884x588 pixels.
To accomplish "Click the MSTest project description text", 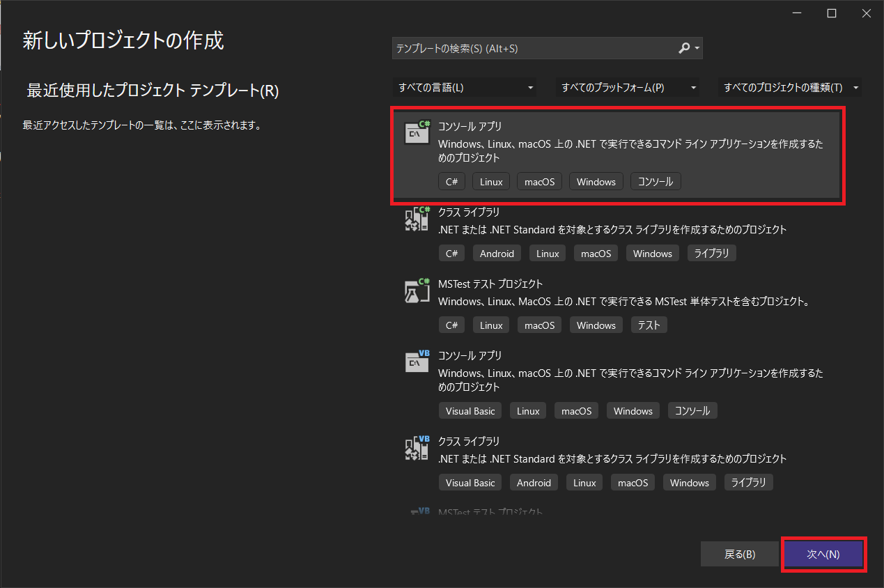I will (624, 302).
